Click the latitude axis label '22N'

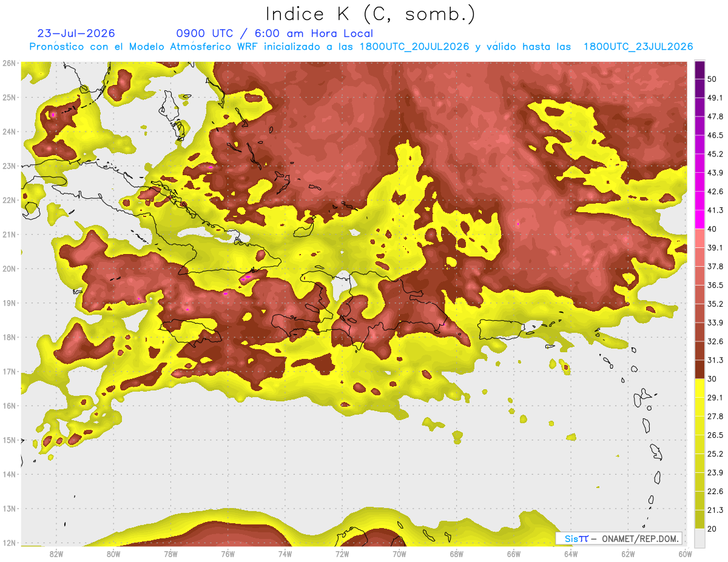click(x=8, y=200)
